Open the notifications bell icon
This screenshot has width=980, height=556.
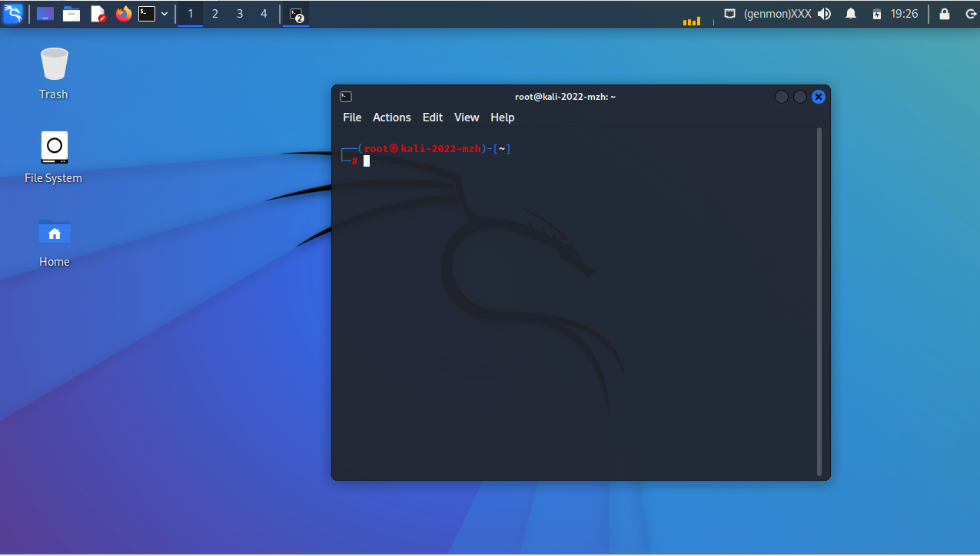(851, 14)
